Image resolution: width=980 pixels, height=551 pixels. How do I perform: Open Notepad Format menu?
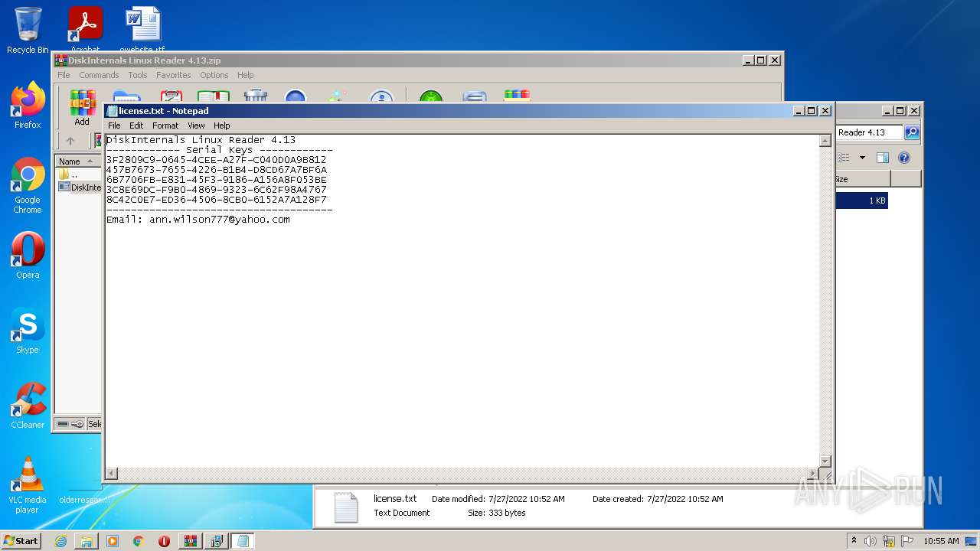coord(165,126)
